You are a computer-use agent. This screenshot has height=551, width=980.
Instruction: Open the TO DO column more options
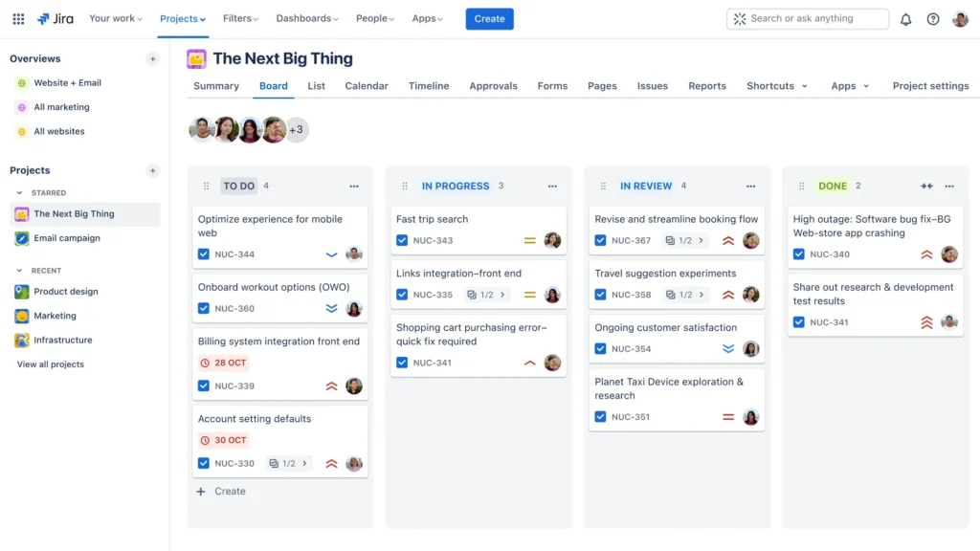[354, 187]
